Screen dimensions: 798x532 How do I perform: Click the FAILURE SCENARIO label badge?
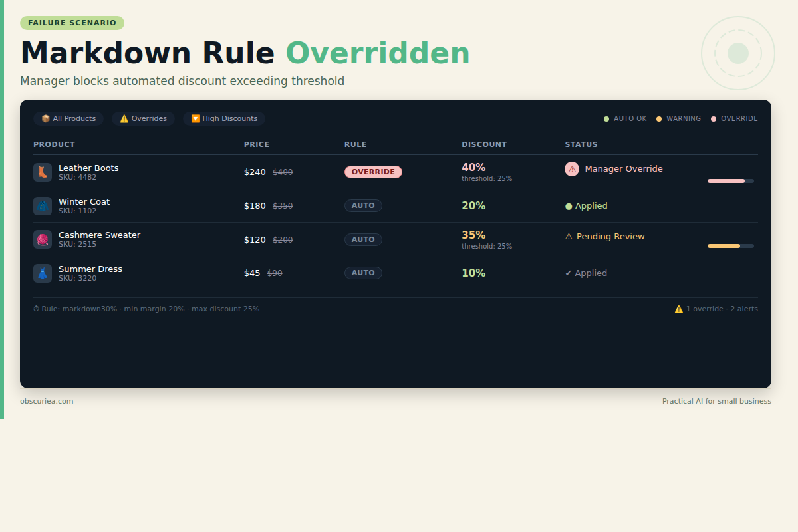(x=72, y=23)
